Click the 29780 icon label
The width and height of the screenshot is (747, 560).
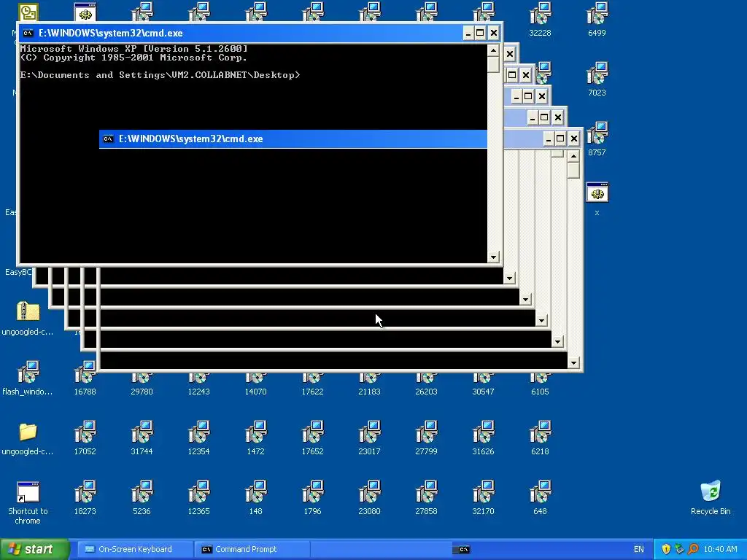click(x=142, y=392)
